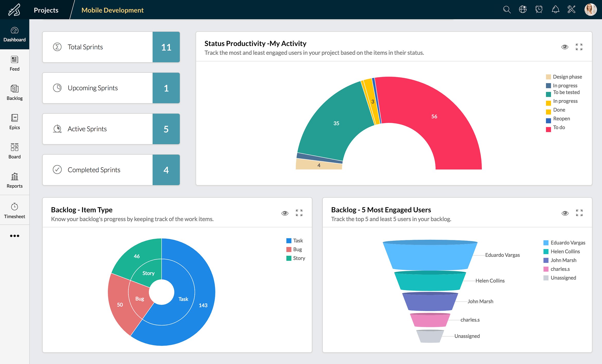Toggle visibility of 5 Most Engaged Users widget
Image resolution: width=602 pixels, height=364 pixels.
pos(565,213)
